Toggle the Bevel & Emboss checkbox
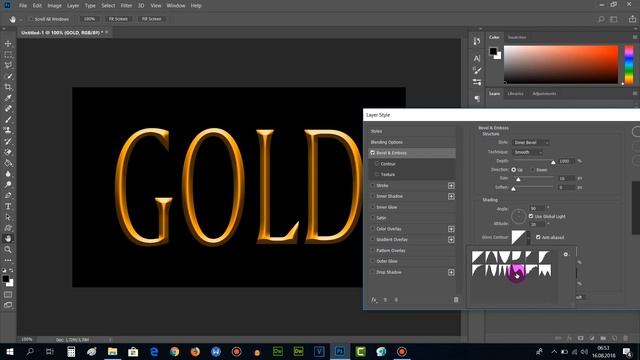The height and width of the screenshot is (360, 640). 372,153
